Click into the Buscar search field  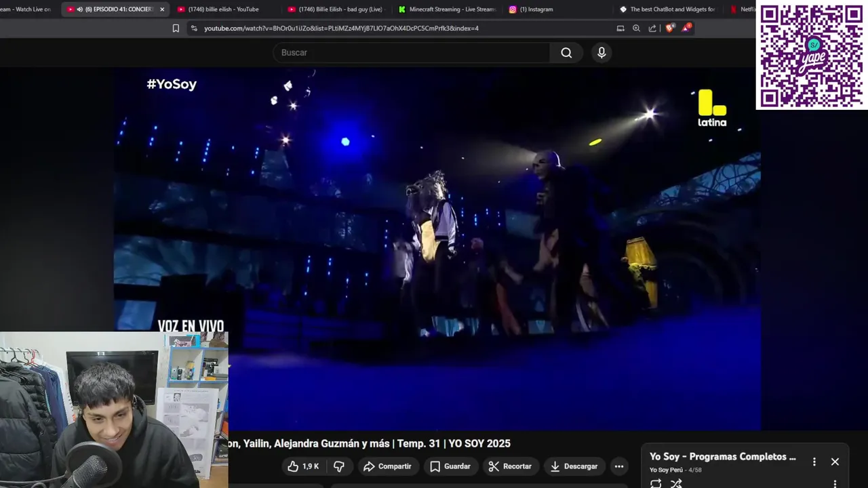(412, 53)
